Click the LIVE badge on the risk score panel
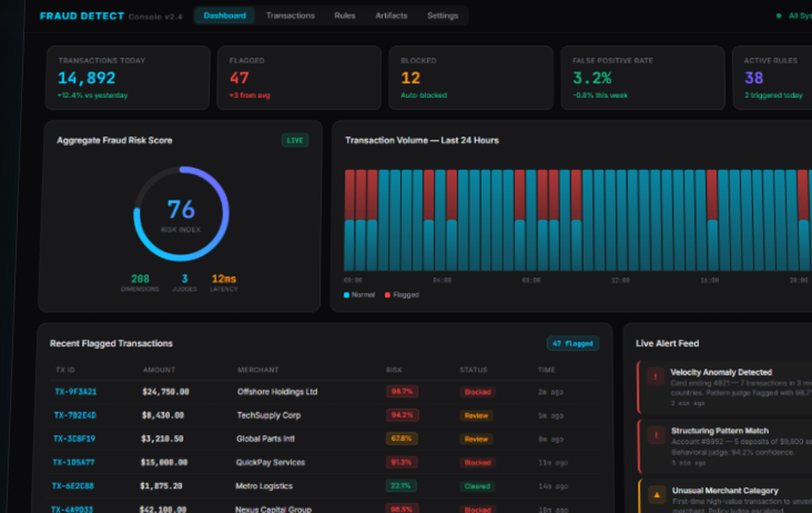Viewport: 812px width, 513px height. tap(295, 140)
